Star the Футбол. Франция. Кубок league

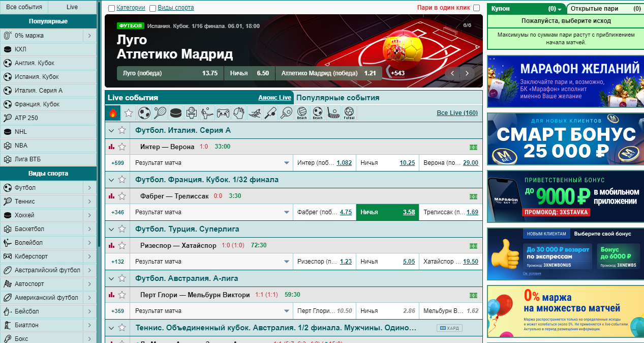122,180
